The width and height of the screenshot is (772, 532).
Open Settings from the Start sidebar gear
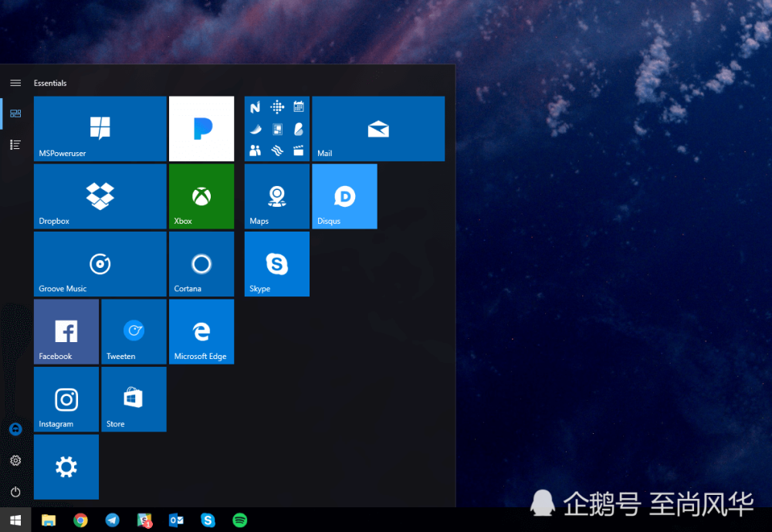15,460
